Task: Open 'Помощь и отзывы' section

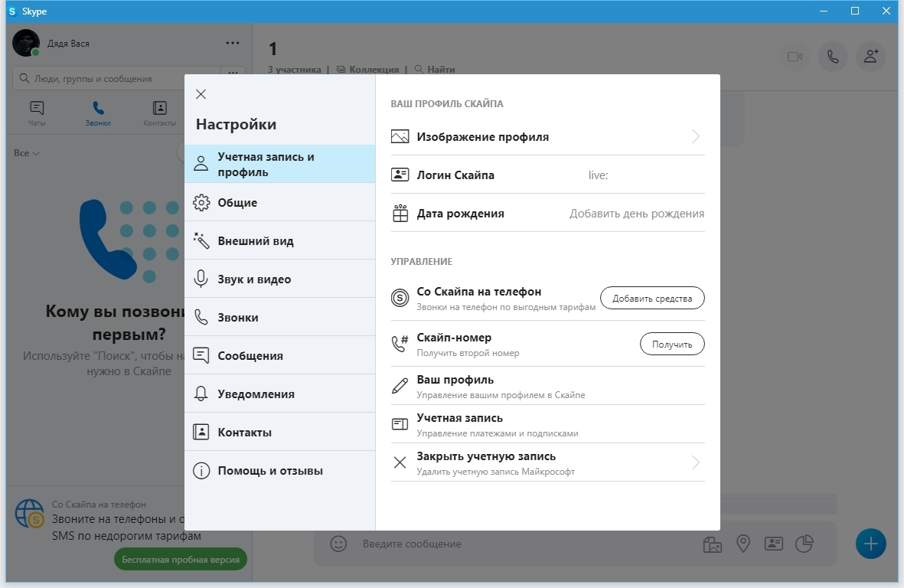Action: tap(279, 470)
